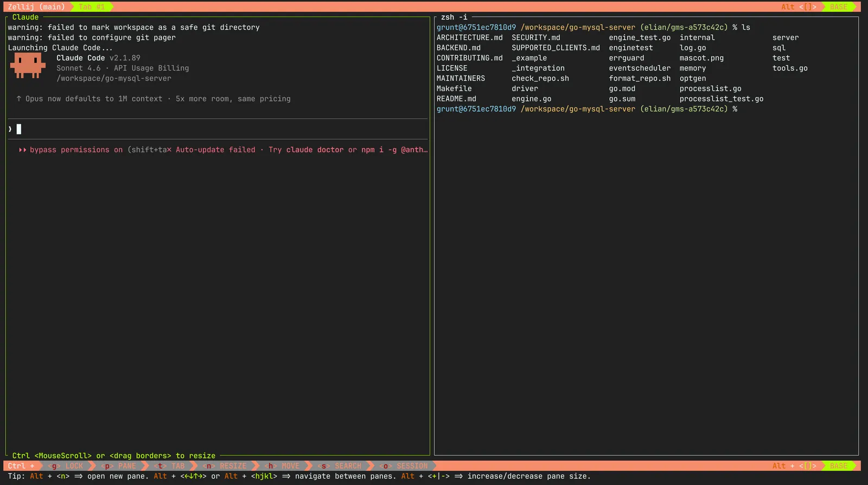Click ARCHITECTURE.md in file listing

tap(470, 37)
